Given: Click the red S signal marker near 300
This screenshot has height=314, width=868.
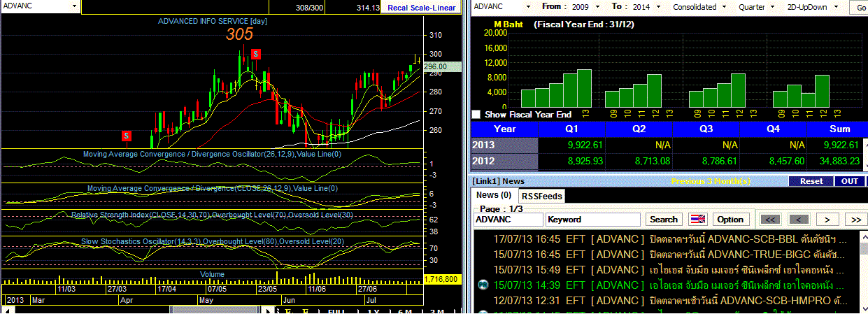Looking at the screenshot, I should (x=256, y=54).
